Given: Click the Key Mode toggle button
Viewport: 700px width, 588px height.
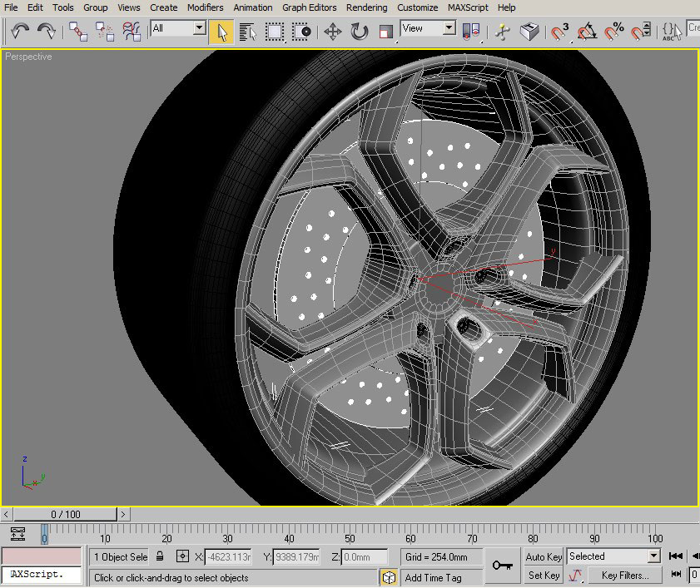Looking at the screenshot, I should click(676, 574).
